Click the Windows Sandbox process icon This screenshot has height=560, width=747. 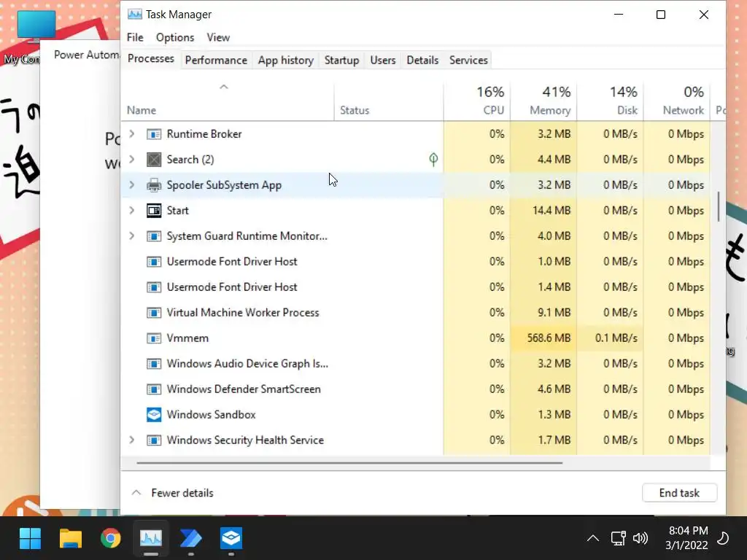tap(153, 415)
